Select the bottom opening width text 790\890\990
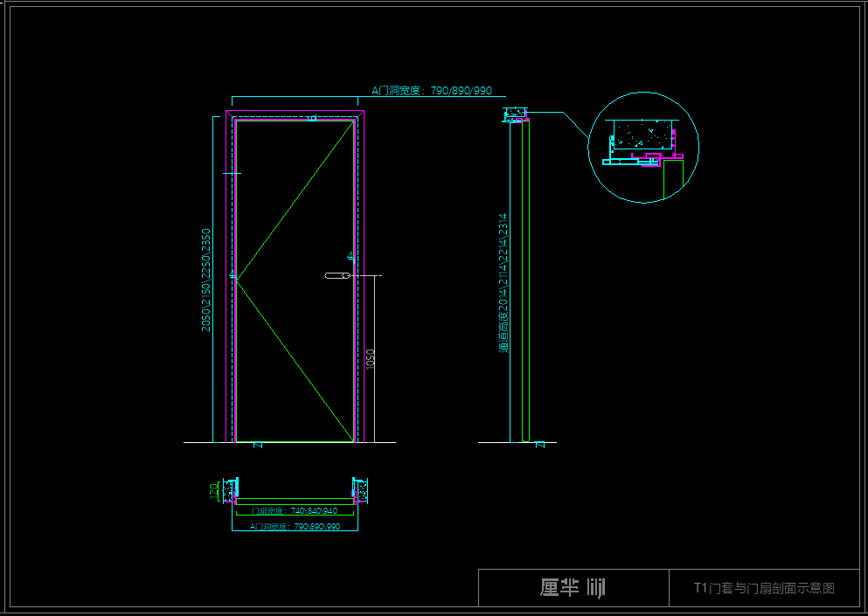The width and height of the screenshot is (868, 616). pos(295,527)
